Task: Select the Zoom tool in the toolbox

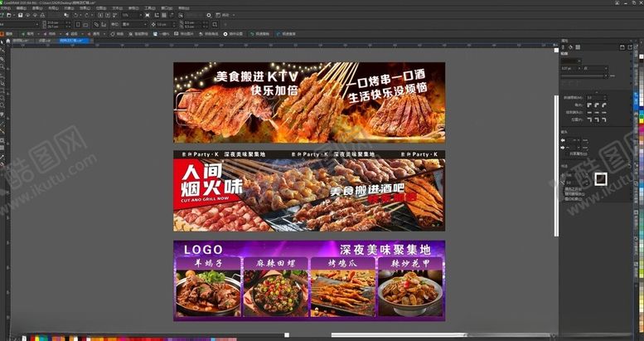Action: (x=2, y=66)
